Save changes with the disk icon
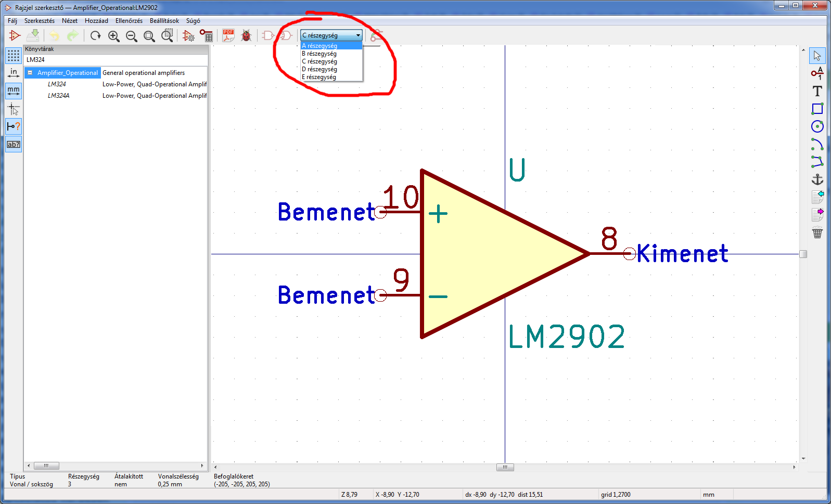 coord(33,35)
